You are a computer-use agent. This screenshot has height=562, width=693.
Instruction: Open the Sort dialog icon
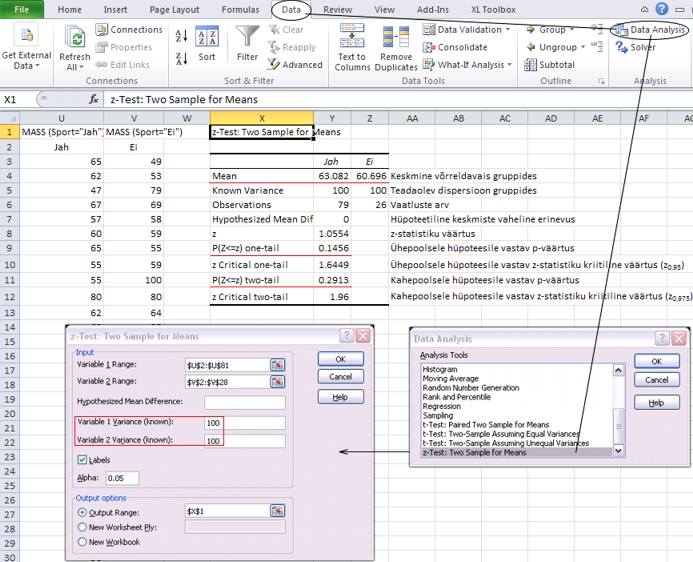point(207,38)
